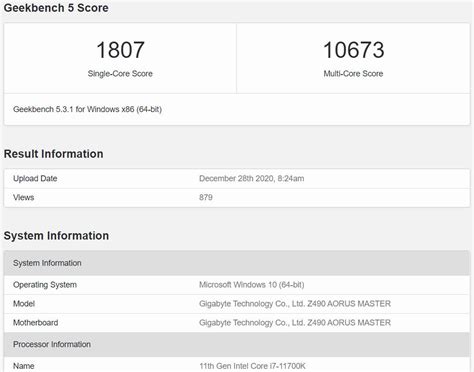Click the large System Information heading
Viewport: 474px width, 372px height.
(56, 236)
